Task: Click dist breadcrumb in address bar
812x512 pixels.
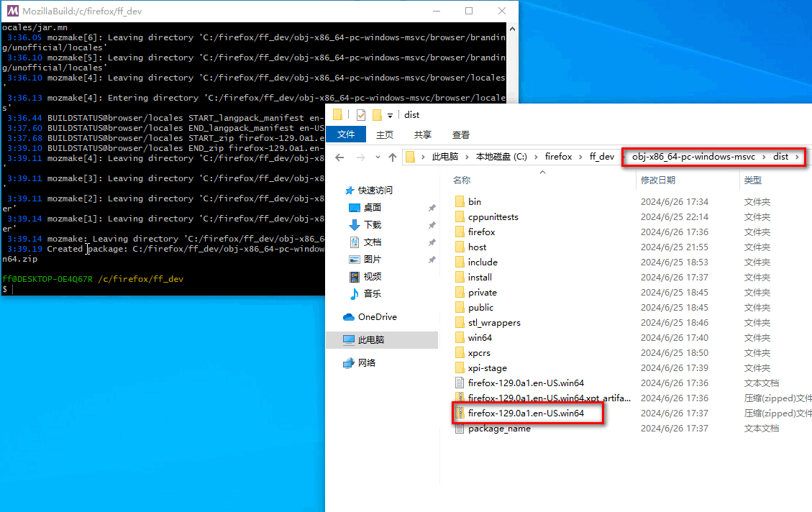Action: coord(780,157)
